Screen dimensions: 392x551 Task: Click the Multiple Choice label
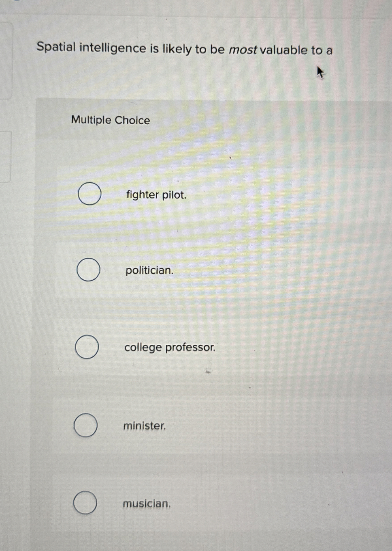point(111,121)
